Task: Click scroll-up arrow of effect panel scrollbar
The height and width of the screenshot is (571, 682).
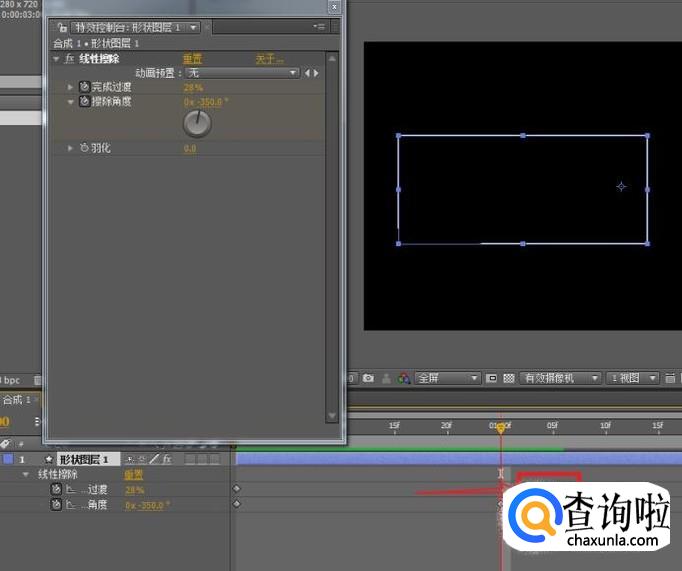Action: (332, 58)
